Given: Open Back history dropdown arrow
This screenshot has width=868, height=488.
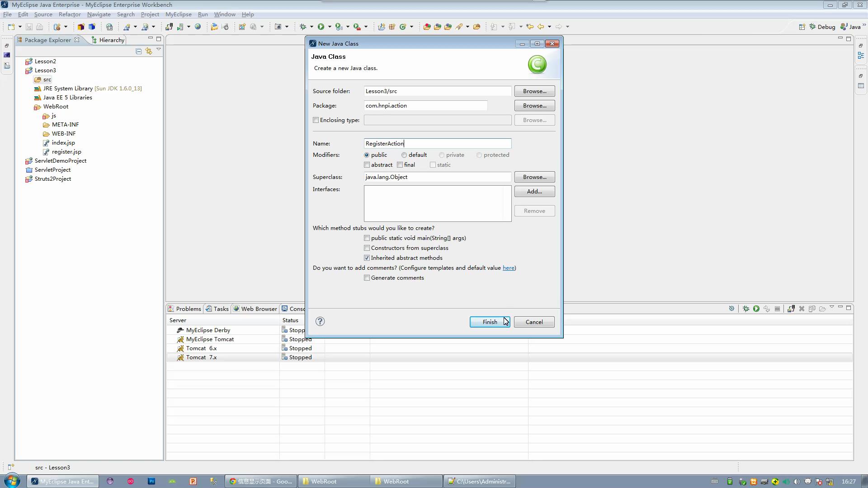Looking at the screenshot, I should point(549,27).
